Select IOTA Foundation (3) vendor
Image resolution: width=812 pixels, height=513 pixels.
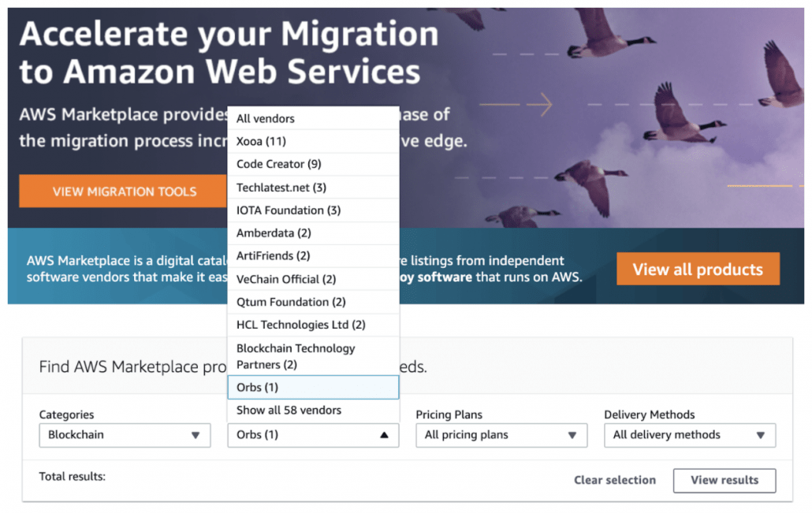click(313, 210)
